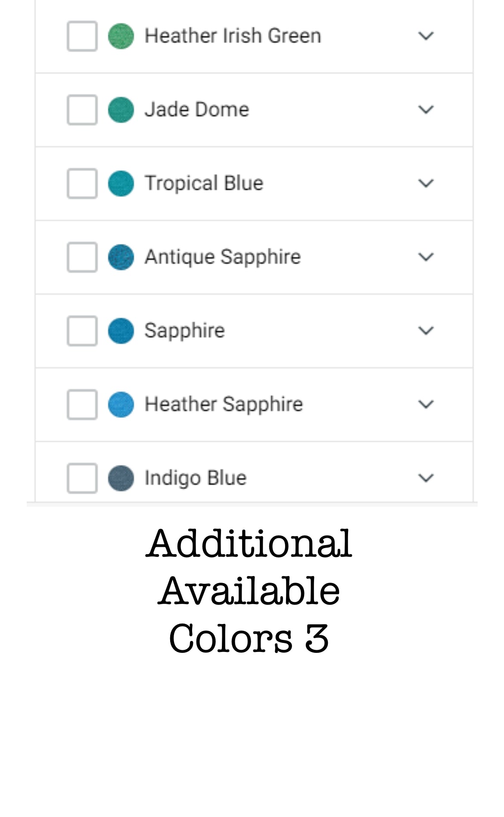The image size is (504, 817).
Task: Click the Antique Sapphire color swatch
Action: click(121, 257)
